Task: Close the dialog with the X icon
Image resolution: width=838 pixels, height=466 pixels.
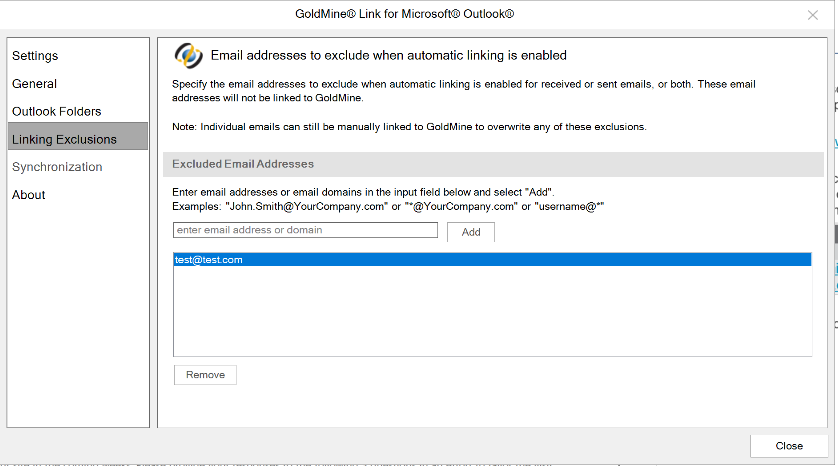Action: click(x=812, y=15)
